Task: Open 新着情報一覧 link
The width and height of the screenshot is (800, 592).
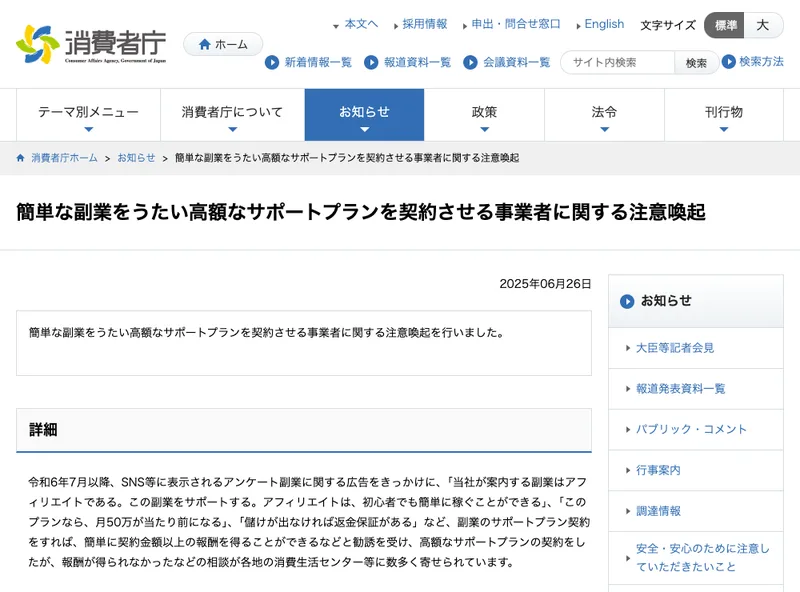Action: coord(318,62)
